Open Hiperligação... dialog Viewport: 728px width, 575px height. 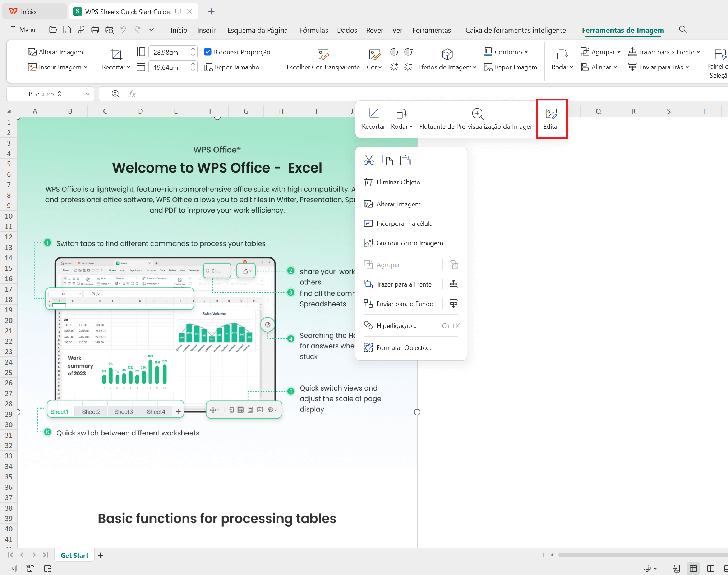(411, 326)
